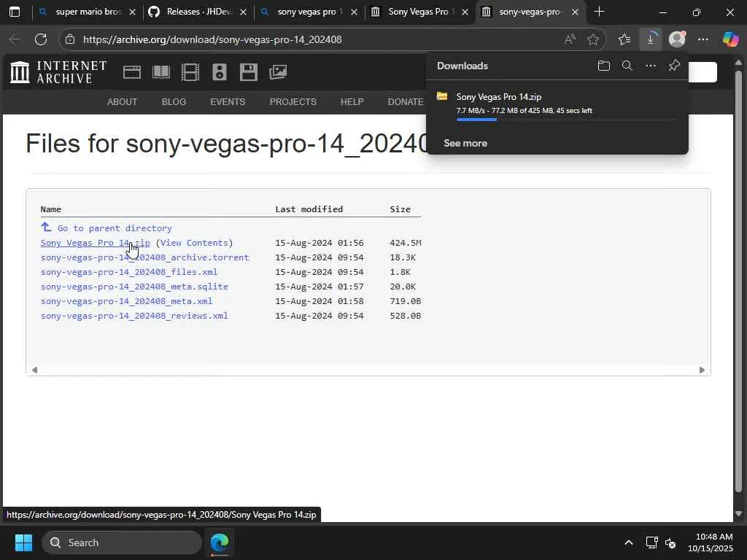747x560 pixels.
Task: Close the Releases JHDev tab
Action: click(x=243, y=12)
